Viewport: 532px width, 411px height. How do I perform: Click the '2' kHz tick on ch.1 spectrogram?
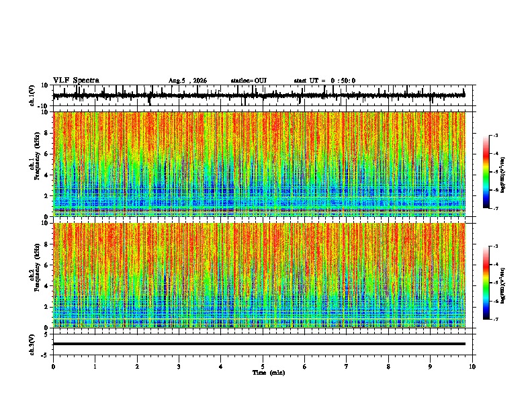[47, 196]
